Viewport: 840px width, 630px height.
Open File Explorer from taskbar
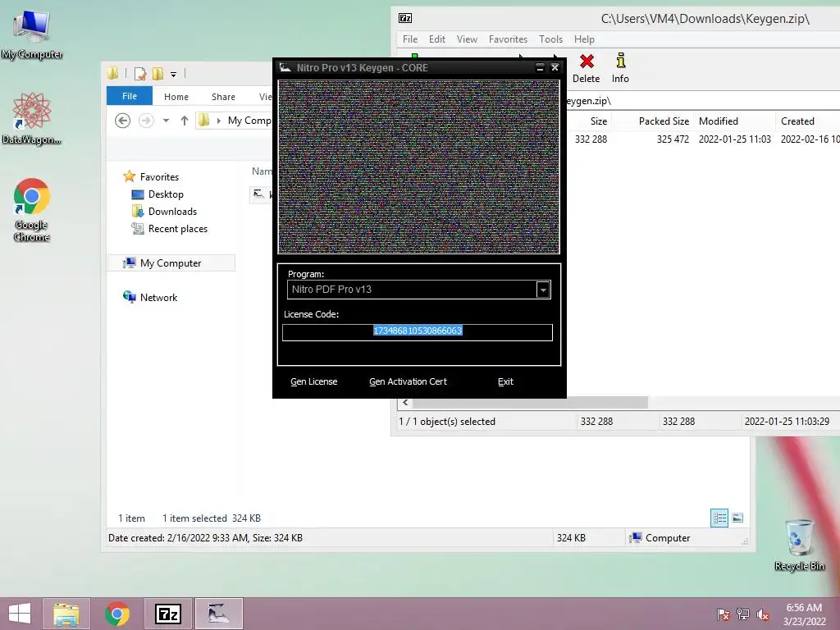tap(66, 614)
